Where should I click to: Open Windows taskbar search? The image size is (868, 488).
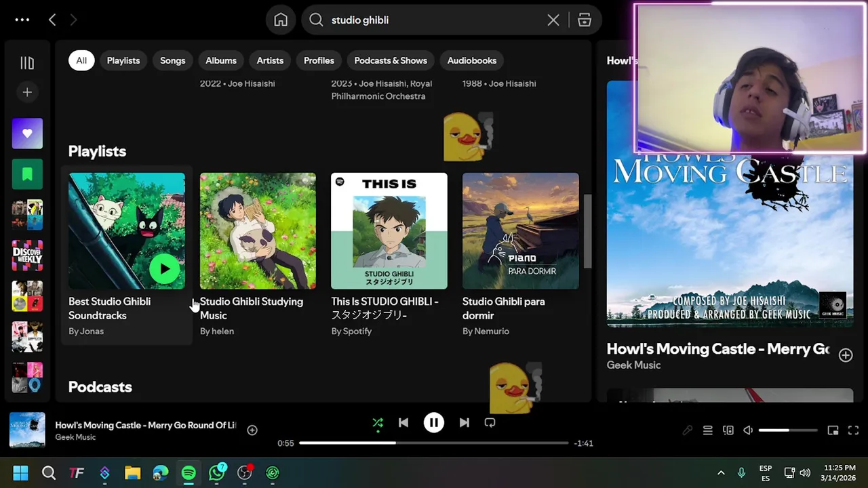48,472
